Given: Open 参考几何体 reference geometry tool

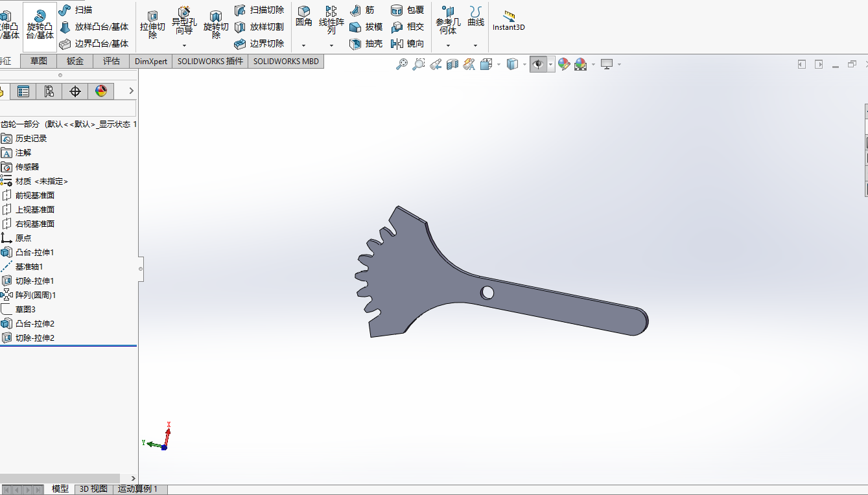Looking at the screenshot, I should pyautogui.click(x=448, y=20).
